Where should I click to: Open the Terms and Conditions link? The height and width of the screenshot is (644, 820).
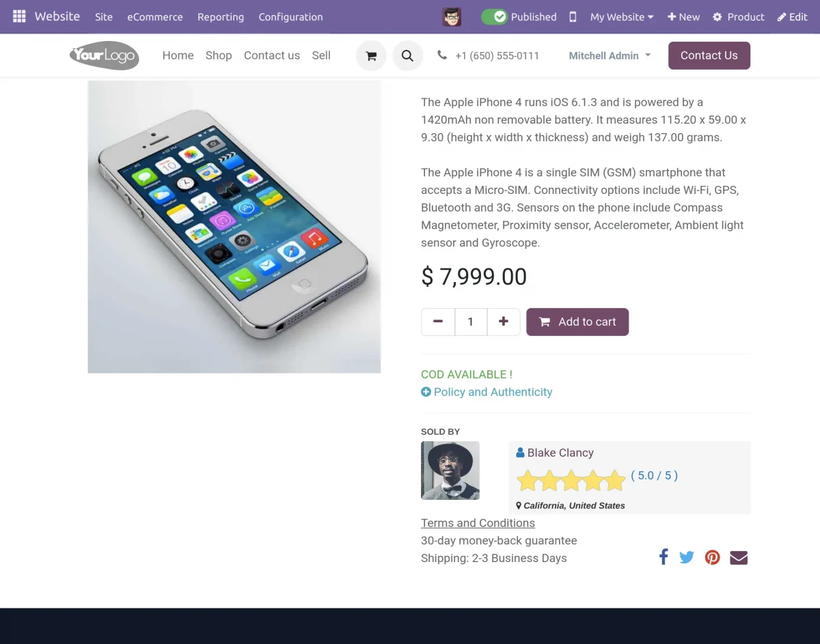pos(478,523)
